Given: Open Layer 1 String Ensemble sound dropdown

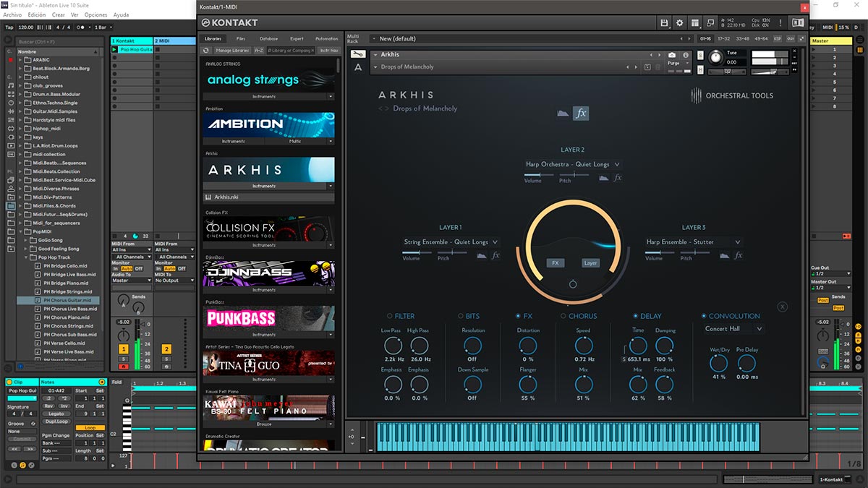Looking at the screenshot, I should [451, 242].
